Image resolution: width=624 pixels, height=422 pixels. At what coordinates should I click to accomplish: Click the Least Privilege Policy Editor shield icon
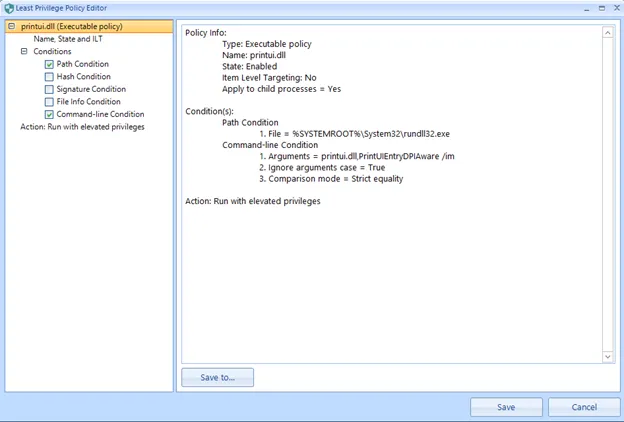click(9, 7)
